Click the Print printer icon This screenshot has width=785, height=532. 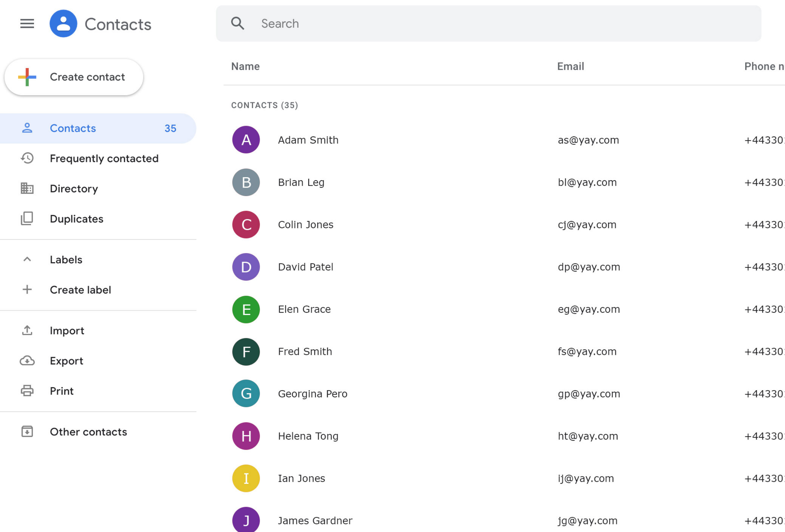pyautogui.click(x=27, y=391)
